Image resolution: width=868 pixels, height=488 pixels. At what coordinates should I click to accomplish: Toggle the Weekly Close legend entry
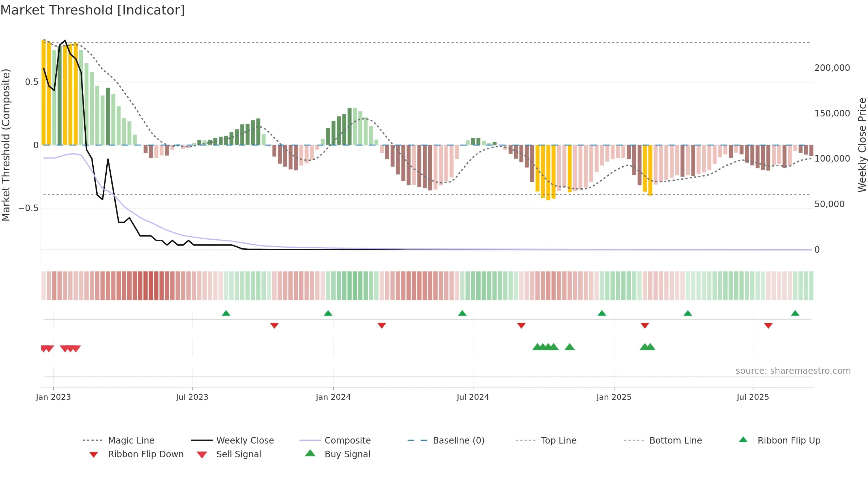(233, 440)
